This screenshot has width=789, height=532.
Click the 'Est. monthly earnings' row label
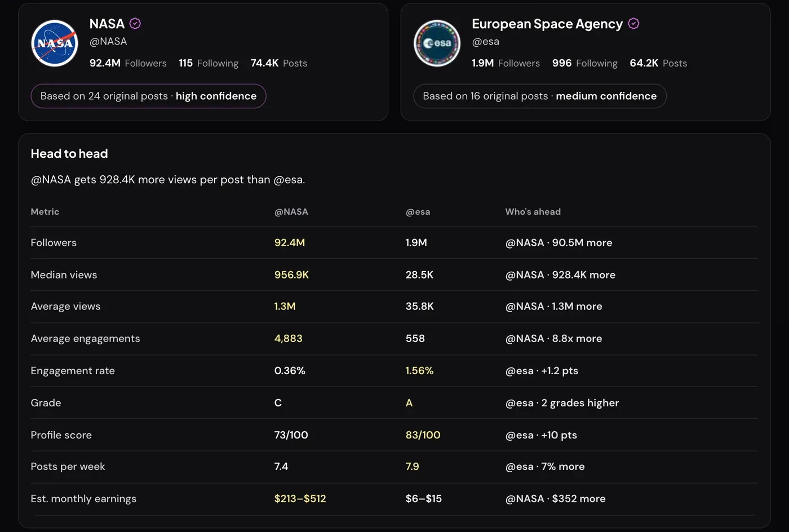coord(83,499)
